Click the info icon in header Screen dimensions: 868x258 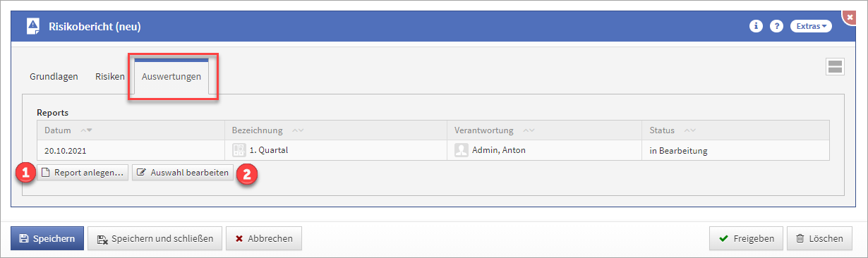(x=757, y=26)
